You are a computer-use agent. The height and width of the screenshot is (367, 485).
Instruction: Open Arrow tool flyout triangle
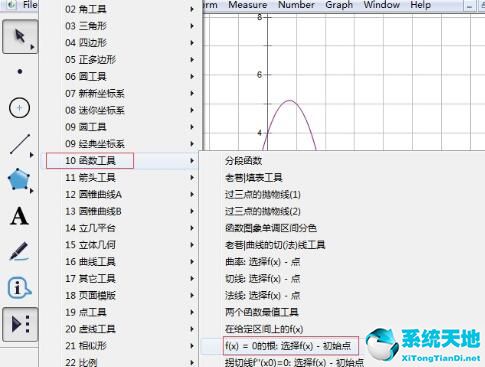(32, 47)
